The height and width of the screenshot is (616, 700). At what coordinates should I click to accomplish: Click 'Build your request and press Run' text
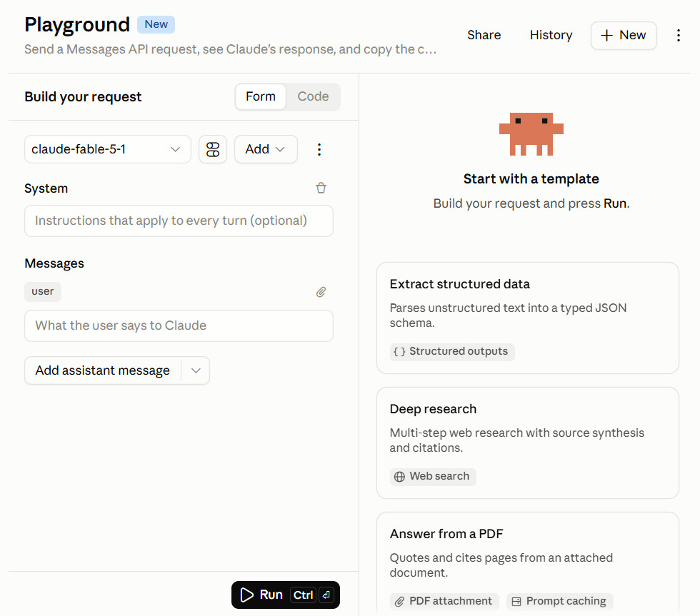[531, 203]
